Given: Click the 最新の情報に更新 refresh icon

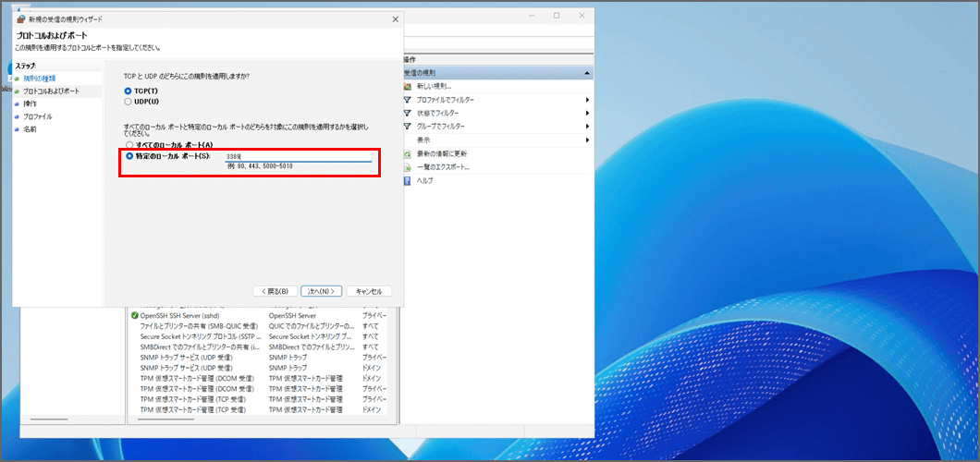Looking at the screenshot, I should pyautogui.click(x=408, y=153).
